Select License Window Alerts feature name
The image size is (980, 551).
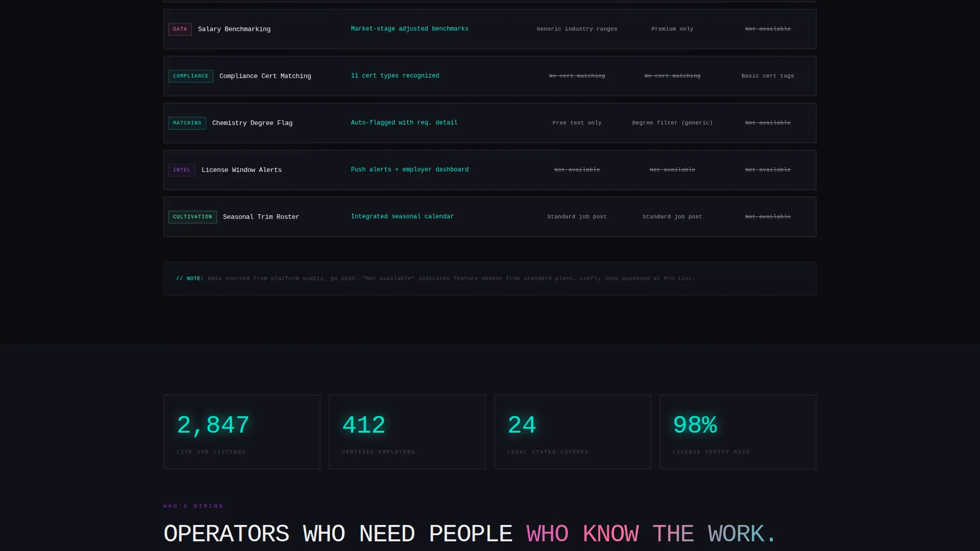[x=241, y=170]
